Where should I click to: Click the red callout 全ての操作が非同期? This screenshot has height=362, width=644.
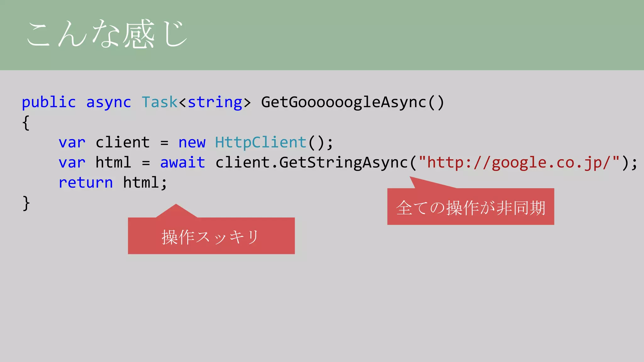point(470,206)
